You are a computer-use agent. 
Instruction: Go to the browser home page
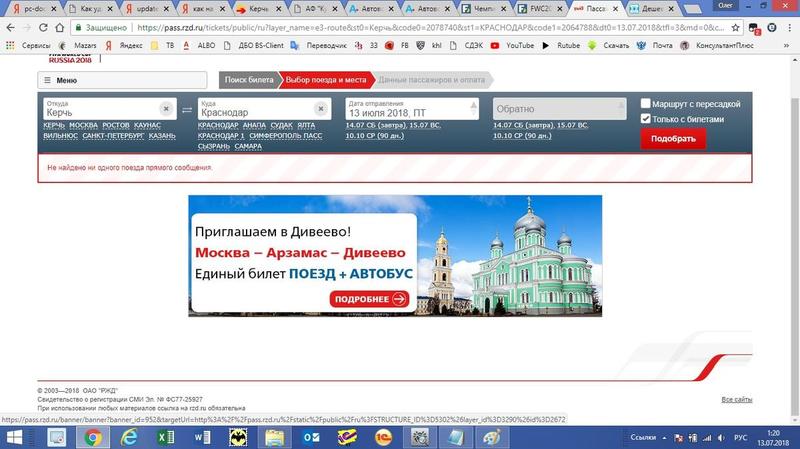pyautogui.click(x=60, y=28)
